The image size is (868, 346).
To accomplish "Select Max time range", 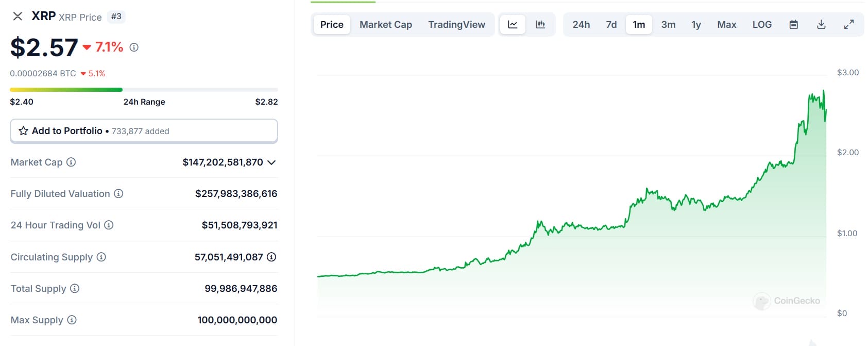I will pos(726,24).
